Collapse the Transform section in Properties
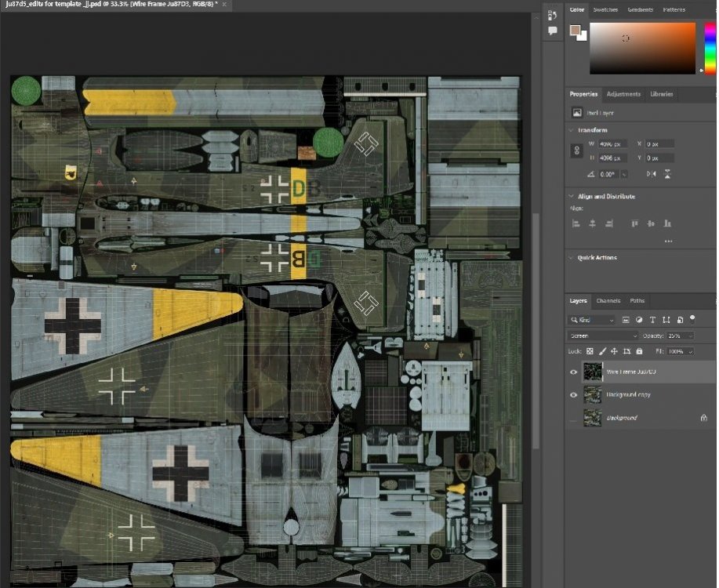 click(x=570, y=130)
